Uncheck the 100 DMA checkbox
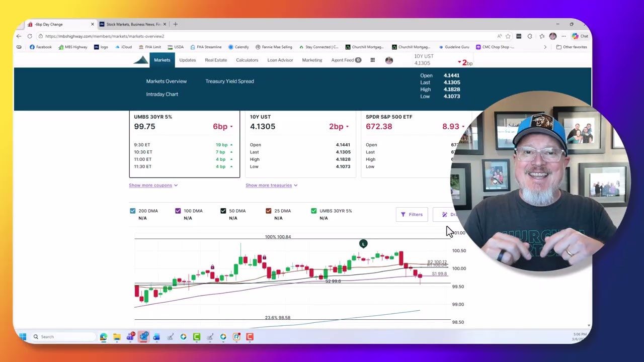The height and width of the screenshot is (362, 644). tap(178, 211)
